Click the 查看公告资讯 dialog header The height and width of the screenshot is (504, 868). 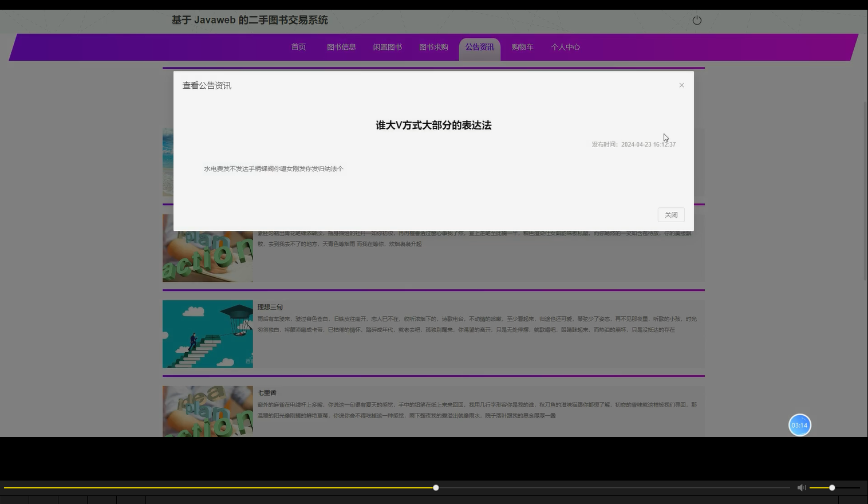point(207,85)
